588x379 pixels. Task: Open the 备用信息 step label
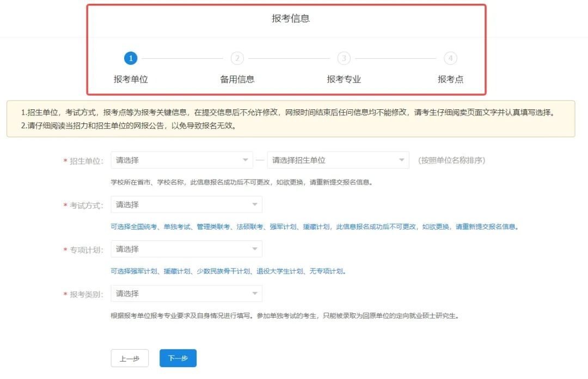pyautogui.click(x=237, y=79)
